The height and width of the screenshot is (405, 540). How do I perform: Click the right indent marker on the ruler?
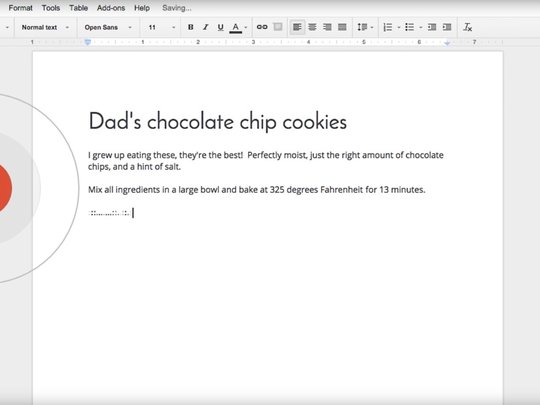coord(447,43)
